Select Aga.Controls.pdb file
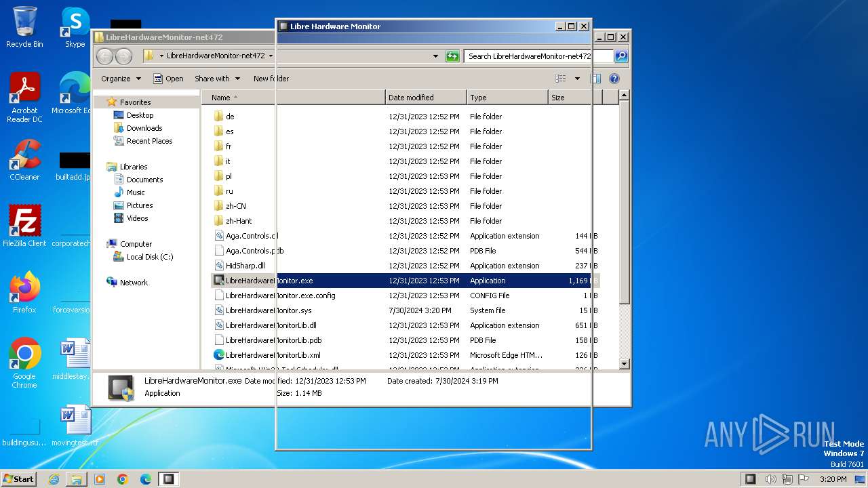 click(x=248, y=251)
